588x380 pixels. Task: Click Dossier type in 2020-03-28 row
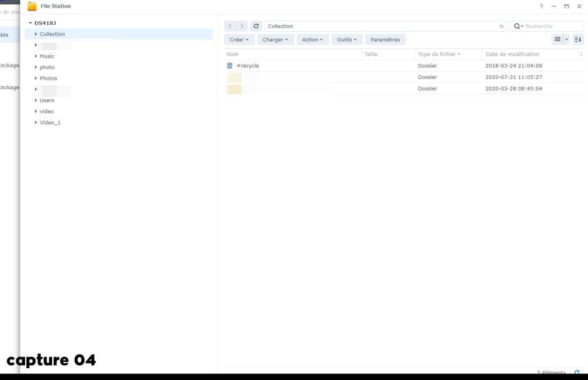coord(427,89)
